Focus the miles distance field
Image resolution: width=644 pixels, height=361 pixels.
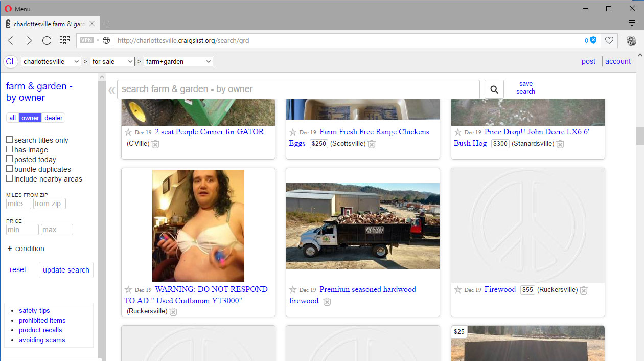[x=18, y=204]
